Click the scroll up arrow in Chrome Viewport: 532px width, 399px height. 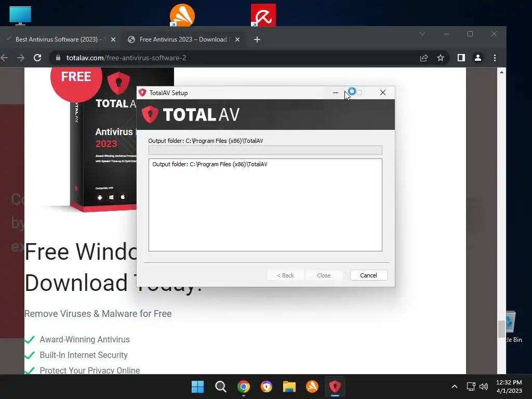point(501,72)
